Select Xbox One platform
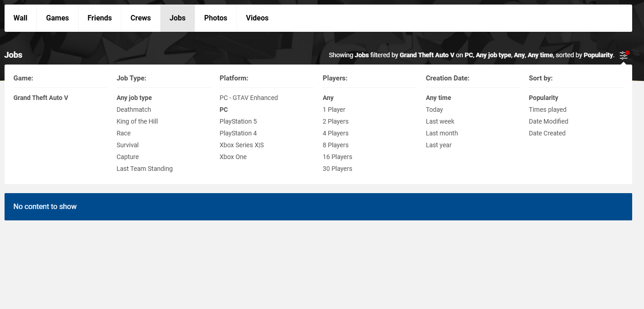 click(233, 157)
